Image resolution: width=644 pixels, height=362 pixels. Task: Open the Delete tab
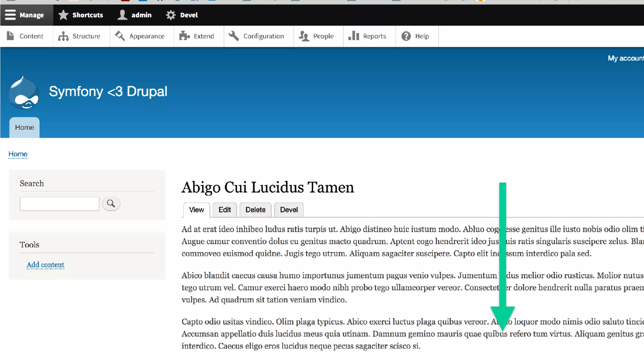(x=255, y=210)
